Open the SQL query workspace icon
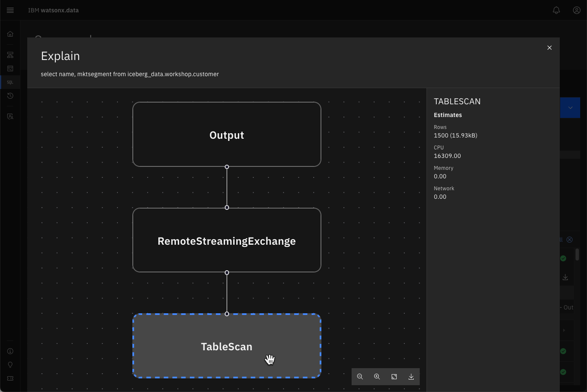This screenshot has width=587, height=392. [10, 82]
